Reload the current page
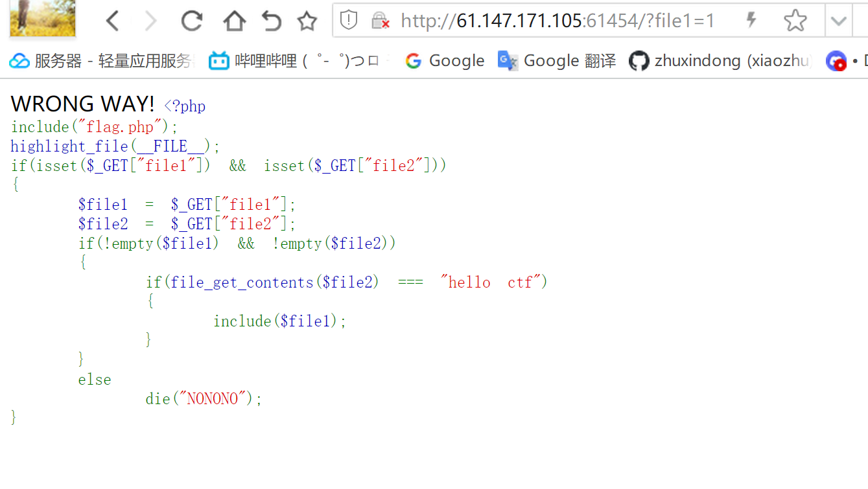Viewport: 868px width, 489px height. [192, 21]
